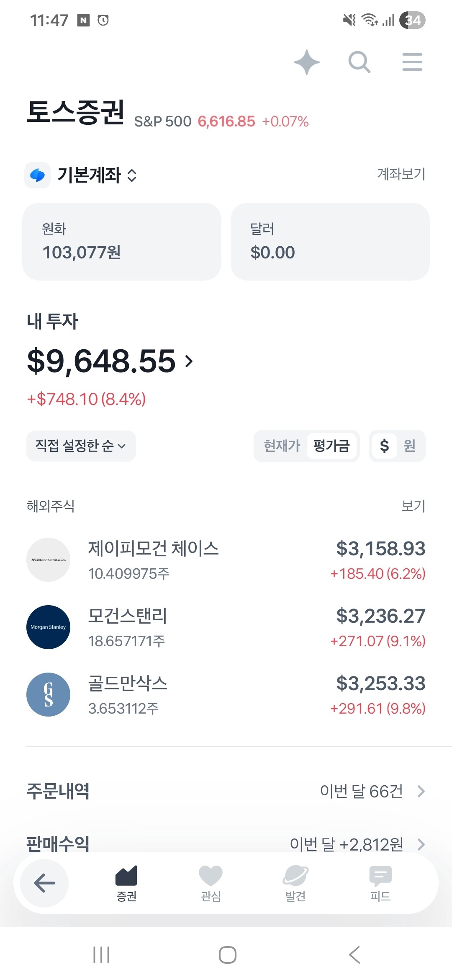Image resolution: width=452 pixels, height=980 pixels.
Task: Open the 원화 balance card
Action: 122,242
